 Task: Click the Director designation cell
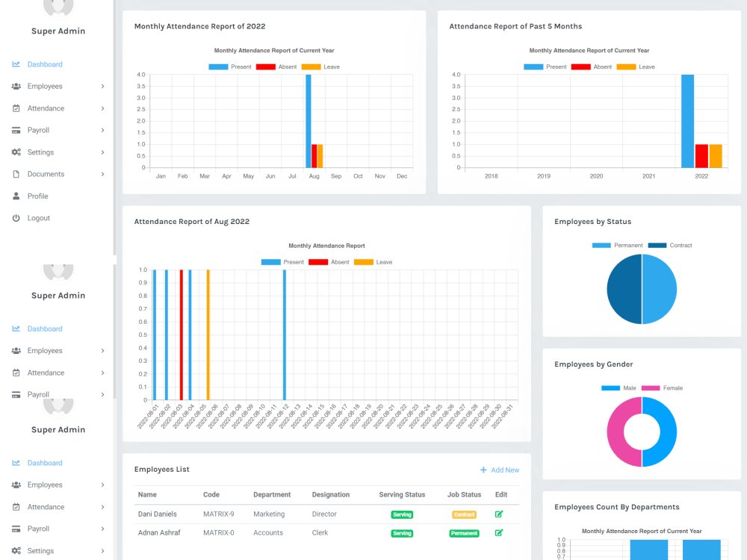(324, 514)
